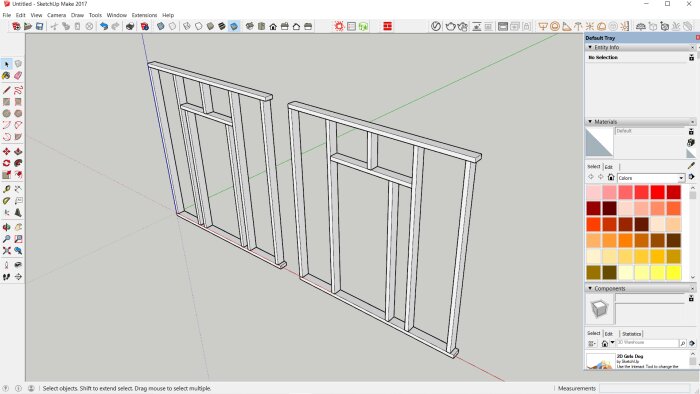Enable Hidden Line face style
The image size is (700, 394).
point(198,26)
